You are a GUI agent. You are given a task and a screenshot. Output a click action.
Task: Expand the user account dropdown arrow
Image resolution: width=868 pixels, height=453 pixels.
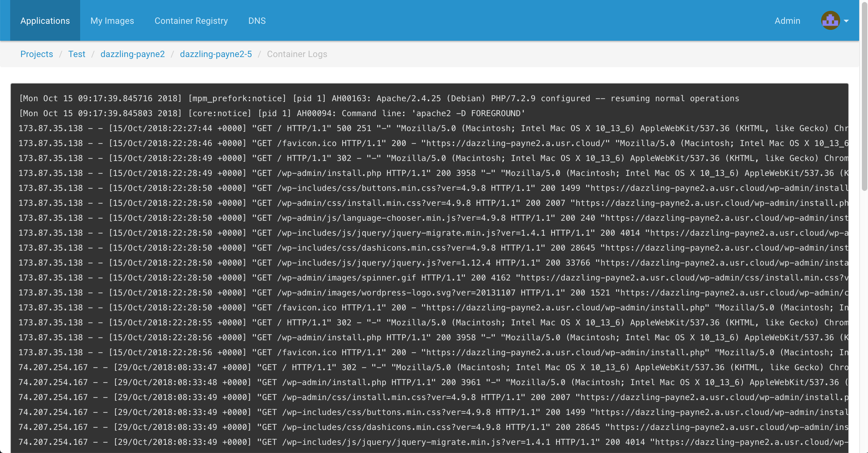pos(846,21)
